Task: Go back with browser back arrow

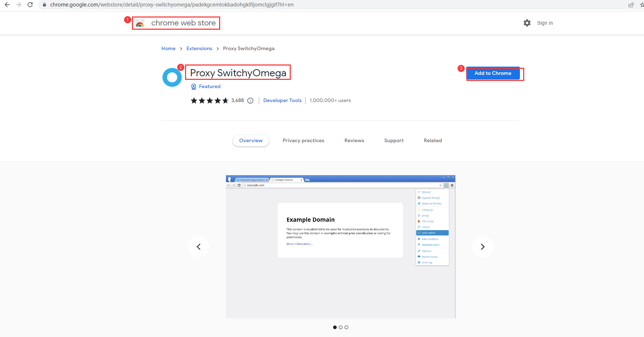Action: 7,5
